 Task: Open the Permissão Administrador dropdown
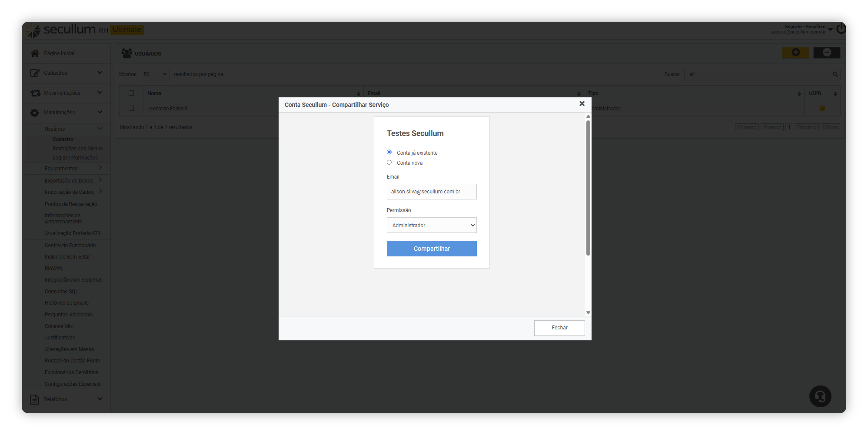click(432, 225)
